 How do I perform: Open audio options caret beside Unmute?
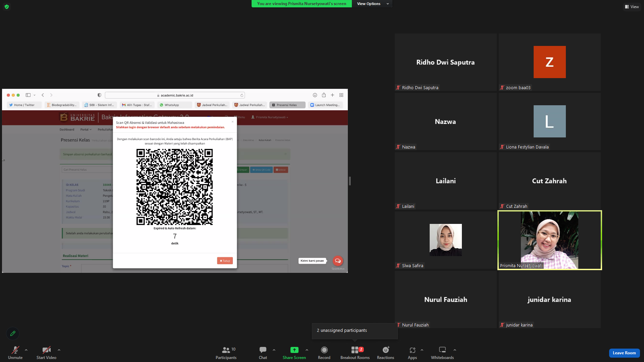[x=26, y=350]
